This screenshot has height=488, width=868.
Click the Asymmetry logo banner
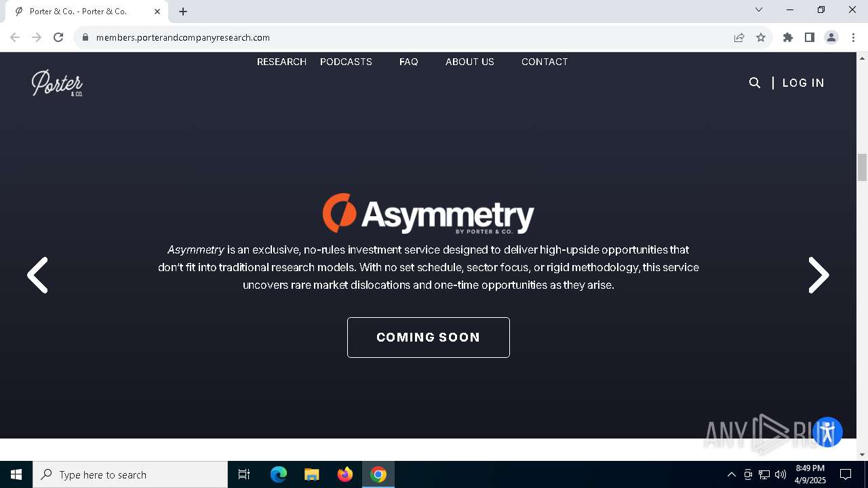[x=429, y=213]
